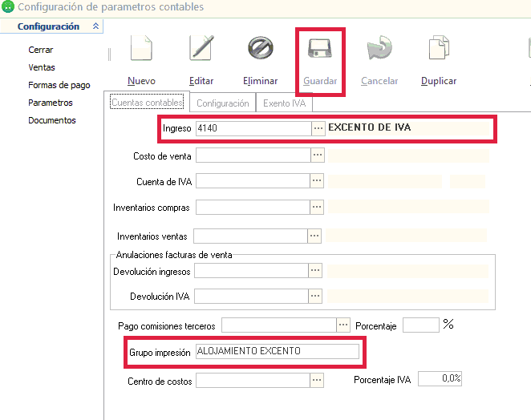Click the Eliminar prohibition icon
This screenshot has height=420, width=531.
[x=261, y=49]
